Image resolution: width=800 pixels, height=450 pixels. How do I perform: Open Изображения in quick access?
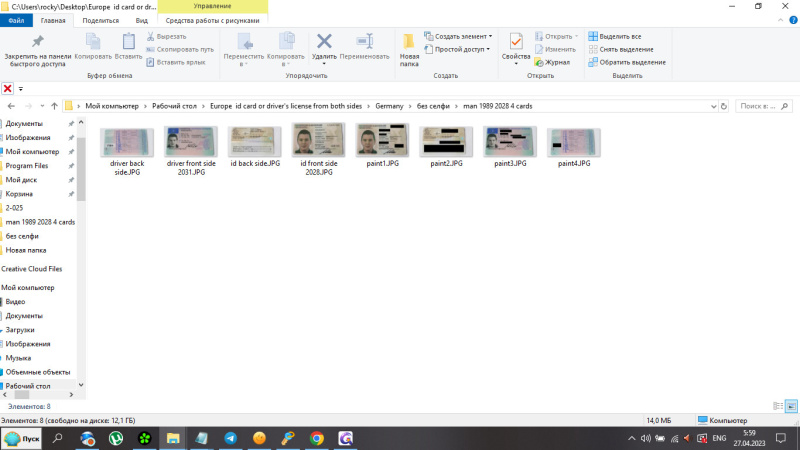(x=28, y=138)
